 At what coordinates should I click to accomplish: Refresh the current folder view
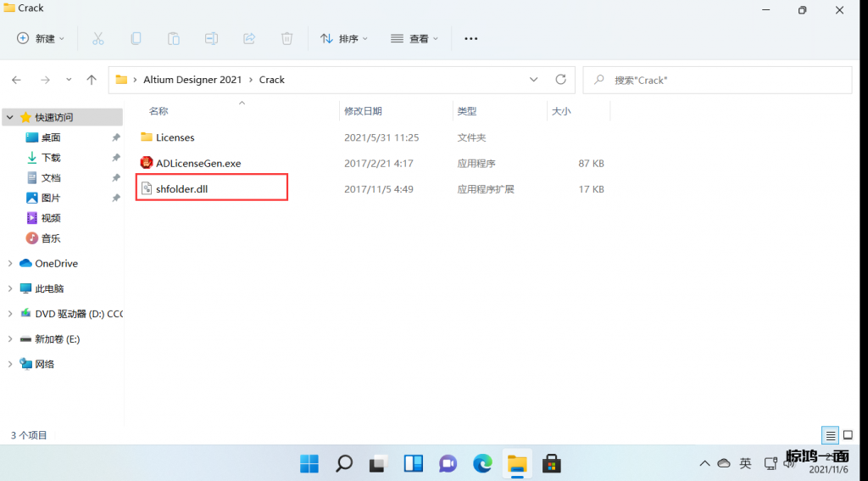(560, 80)
